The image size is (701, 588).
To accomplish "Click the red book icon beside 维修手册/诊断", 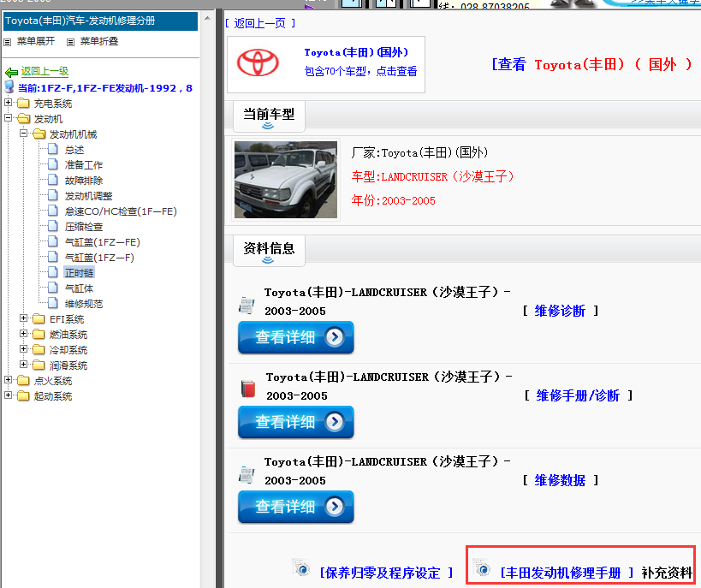I will tap(248, 389).
